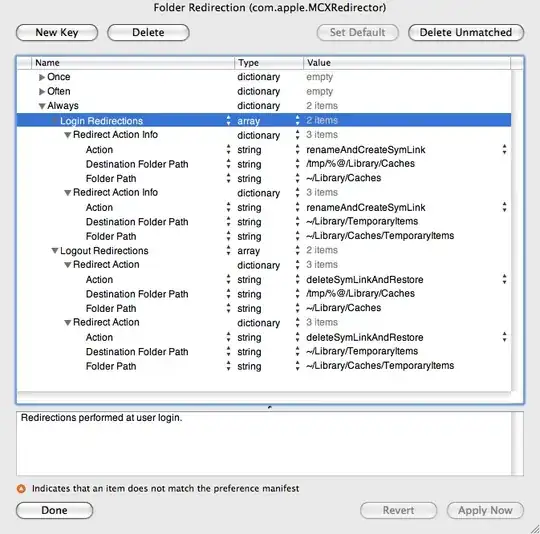Click the Revert button
The width and height of the screenshot is (540, 534).
(398, 510)
